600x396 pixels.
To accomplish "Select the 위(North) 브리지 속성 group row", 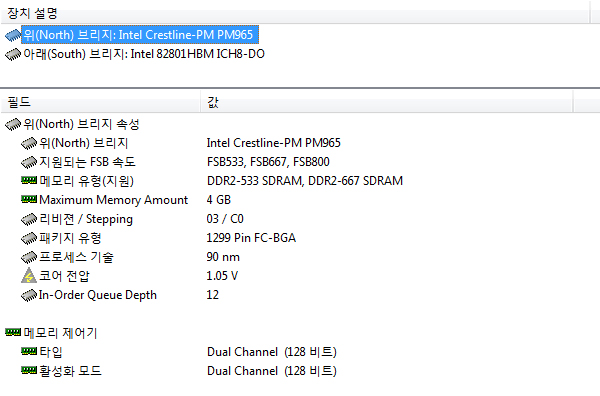I will click(x=81, y=124).
